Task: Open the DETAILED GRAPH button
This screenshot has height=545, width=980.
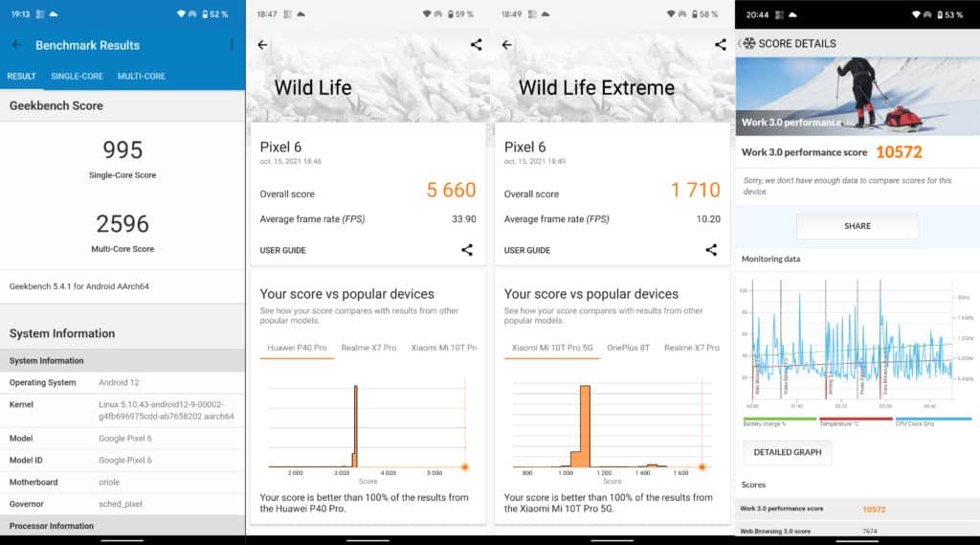Action: tap(788, 452)
